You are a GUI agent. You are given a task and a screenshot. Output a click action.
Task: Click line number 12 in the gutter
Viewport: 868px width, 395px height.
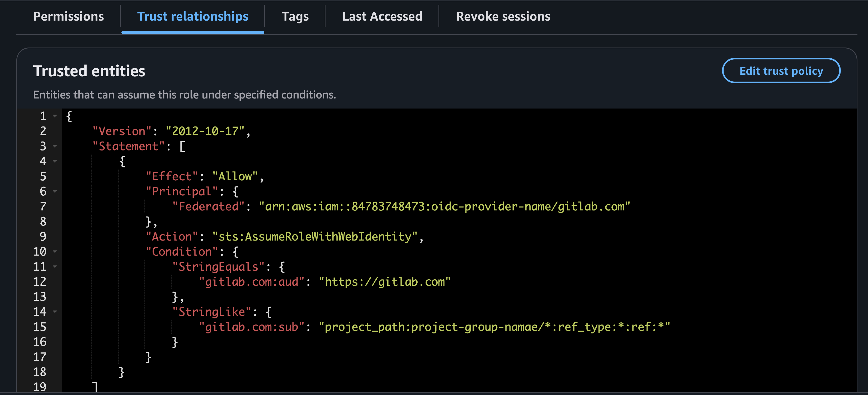(x=40, y=282)
